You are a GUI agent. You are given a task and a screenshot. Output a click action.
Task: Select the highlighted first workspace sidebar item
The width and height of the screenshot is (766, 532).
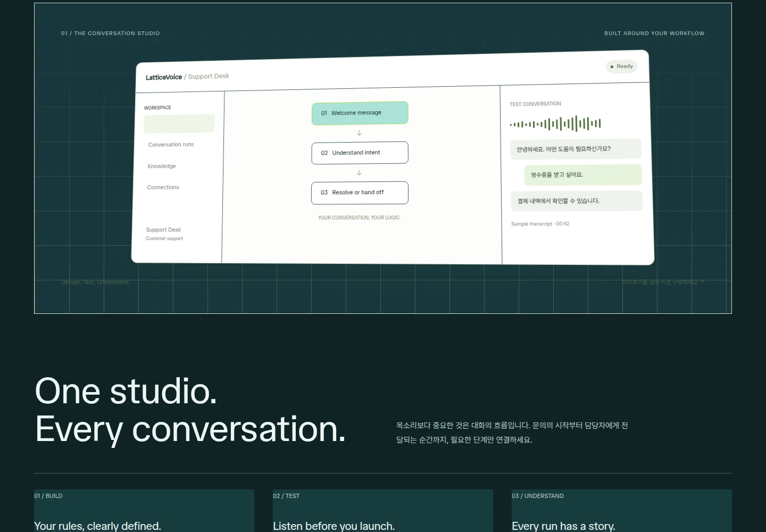(179, 123)
